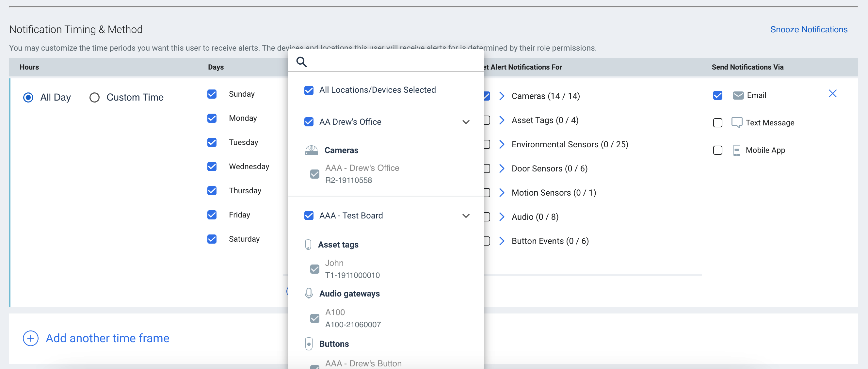Click the Asset tags tag icon
This screenshot has height=369, width=868.
[309, 245]
